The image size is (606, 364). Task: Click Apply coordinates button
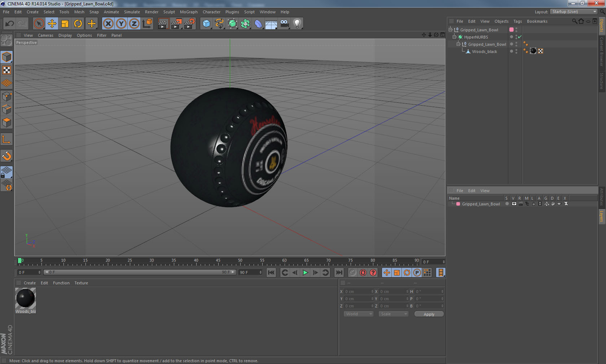tap(429, 314)
